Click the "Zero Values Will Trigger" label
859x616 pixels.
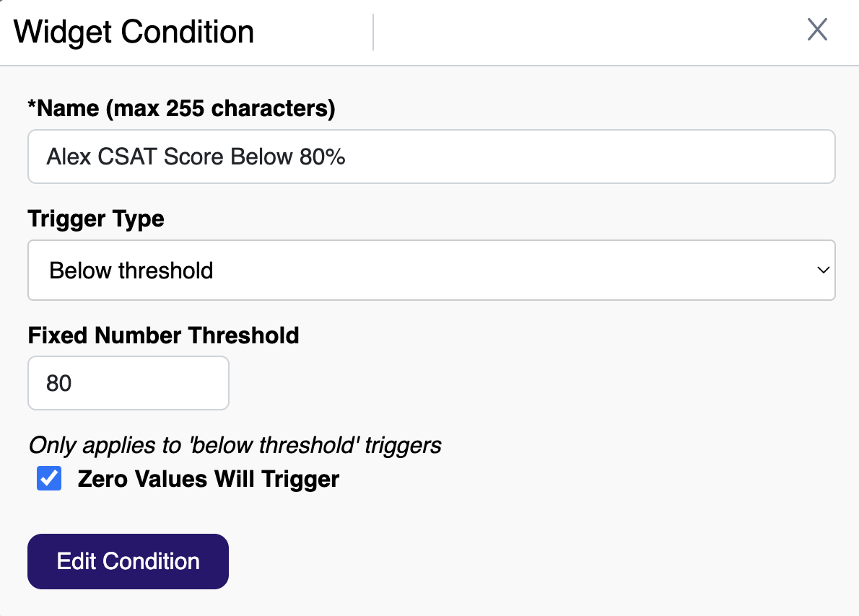coord(208,480)
